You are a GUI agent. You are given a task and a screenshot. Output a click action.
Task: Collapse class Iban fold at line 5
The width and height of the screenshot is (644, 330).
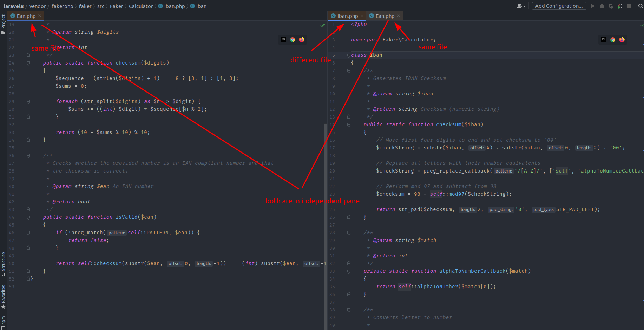[349, 55]
